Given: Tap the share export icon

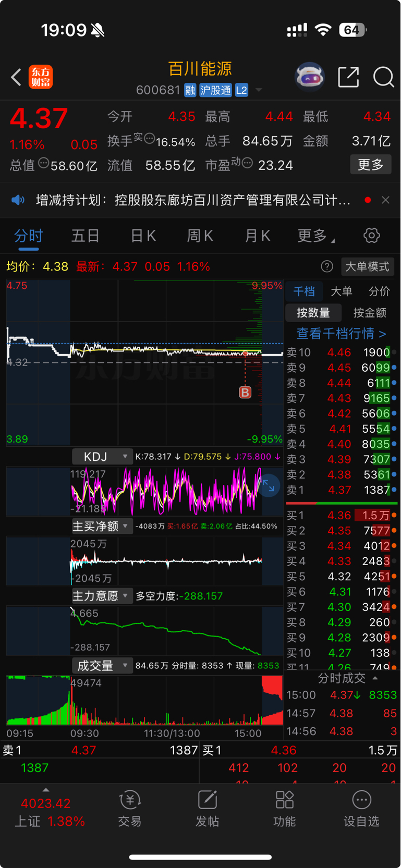Looking at the screenshot, I should pyautogui.click(x=348, y=77).
